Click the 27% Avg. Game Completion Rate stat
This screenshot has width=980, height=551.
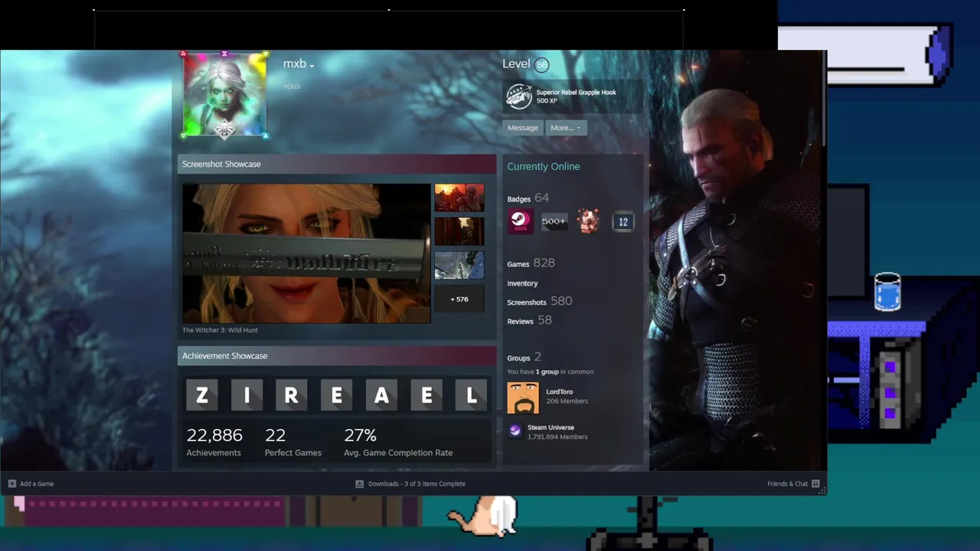[398, 442]
